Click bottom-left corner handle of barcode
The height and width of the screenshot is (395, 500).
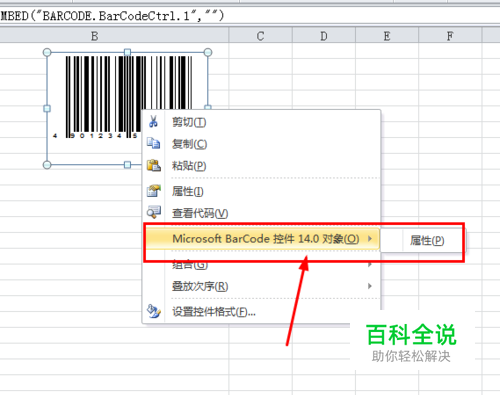click(47, 165)
